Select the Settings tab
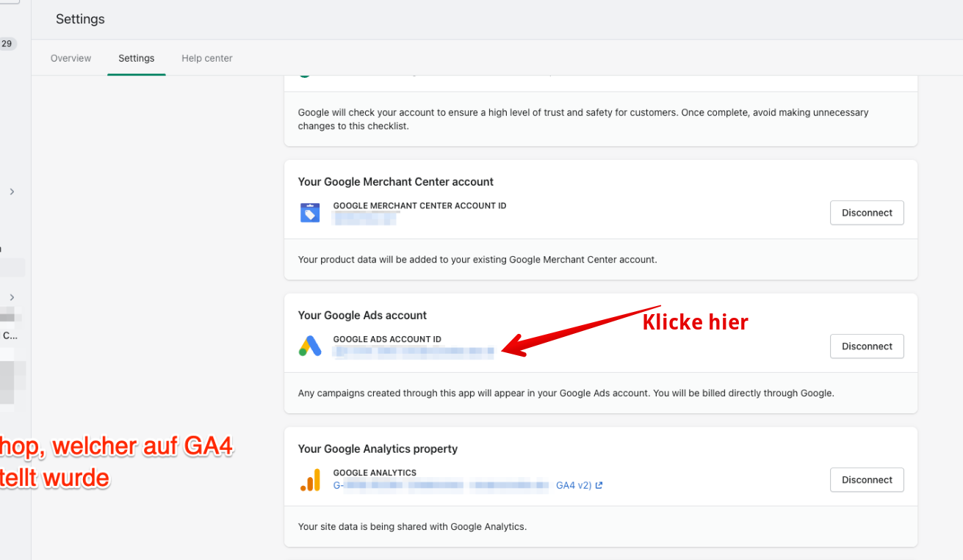This screenshot has width=963, height=560. pyautogui.click(x=136, y=58)
